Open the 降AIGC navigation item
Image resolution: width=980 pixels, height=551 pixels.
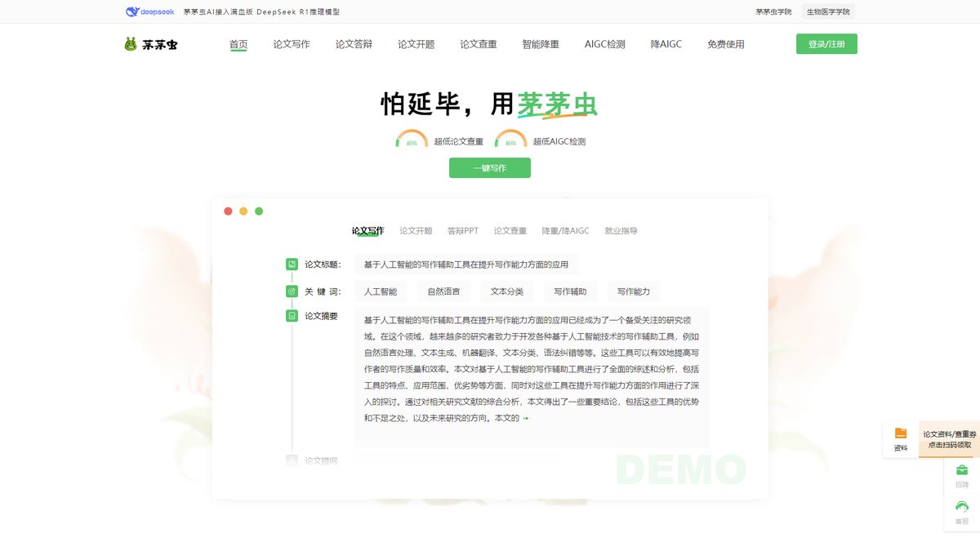(666, 44)
